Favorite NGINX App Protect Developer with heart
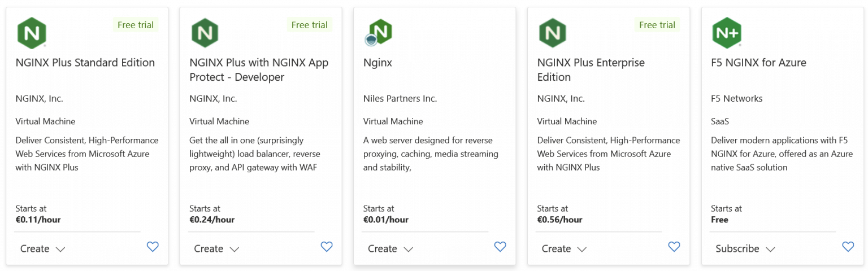This screenshot has height=271, width=868. click(327, 247)
